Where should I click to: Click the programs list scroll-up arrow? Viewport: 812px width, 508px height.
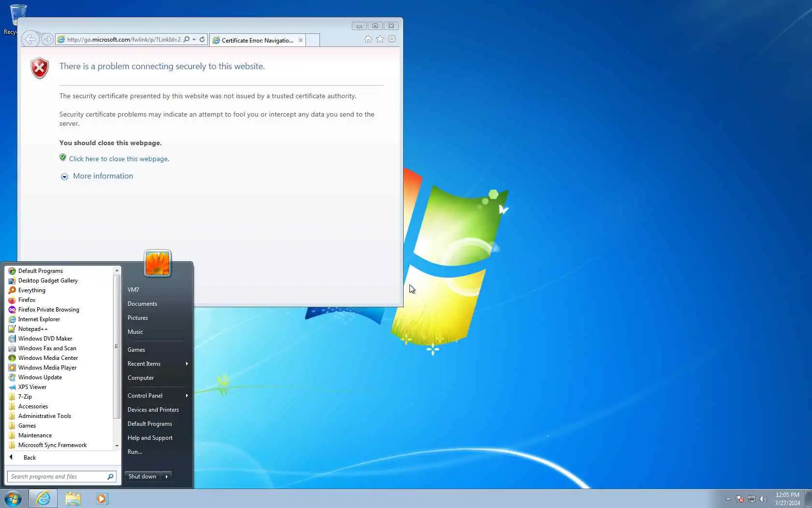(116, 270)
